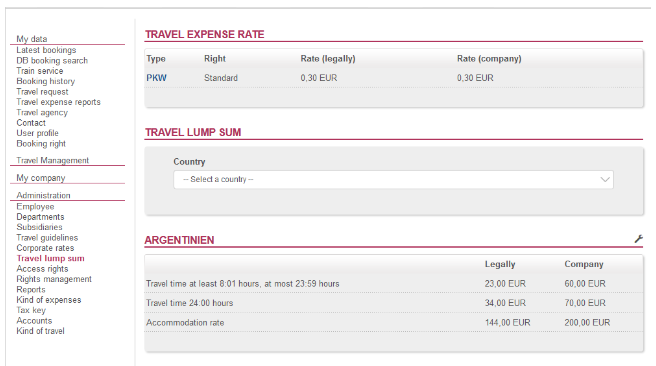Go to Rights management
656x366 pixels.
[54, 279]
